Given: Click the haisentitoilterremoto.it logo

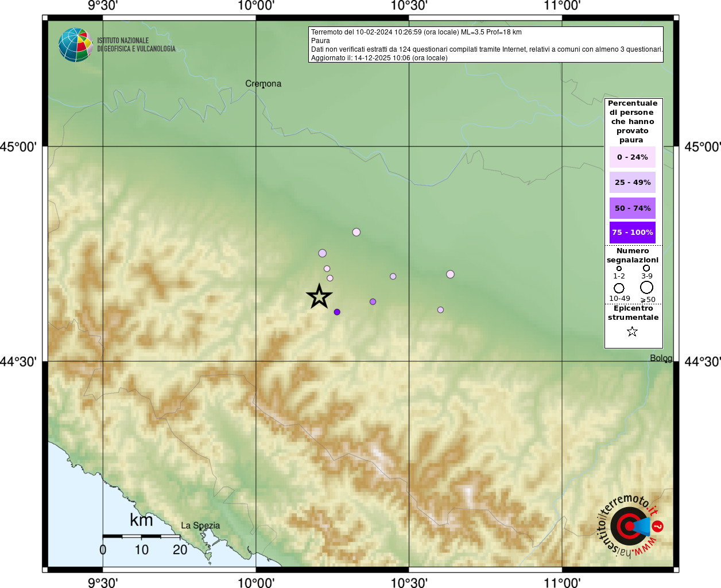Looking at the screenshot, I should tap(630, 526).
